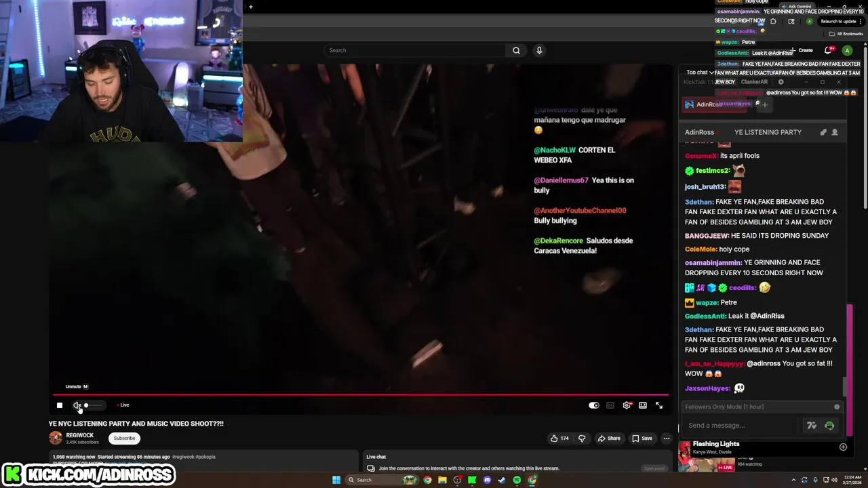Open a new browser tab
The width and height of the screenshot is (868, 488).
(x=251, y=7)
